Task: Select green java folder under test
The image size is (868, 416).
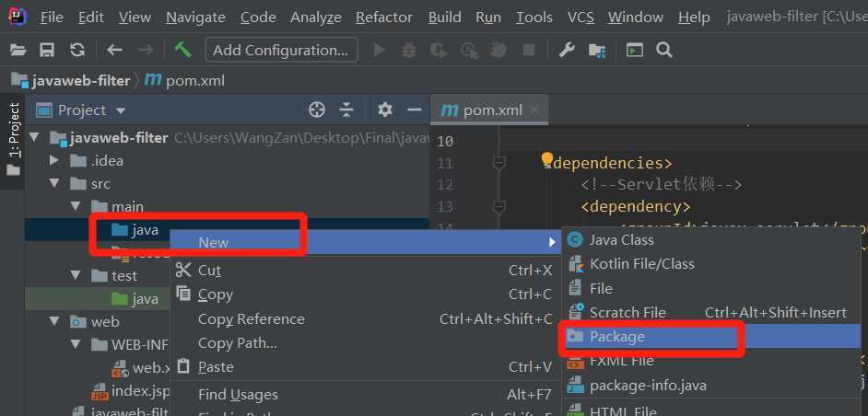Action: point(135,299)
